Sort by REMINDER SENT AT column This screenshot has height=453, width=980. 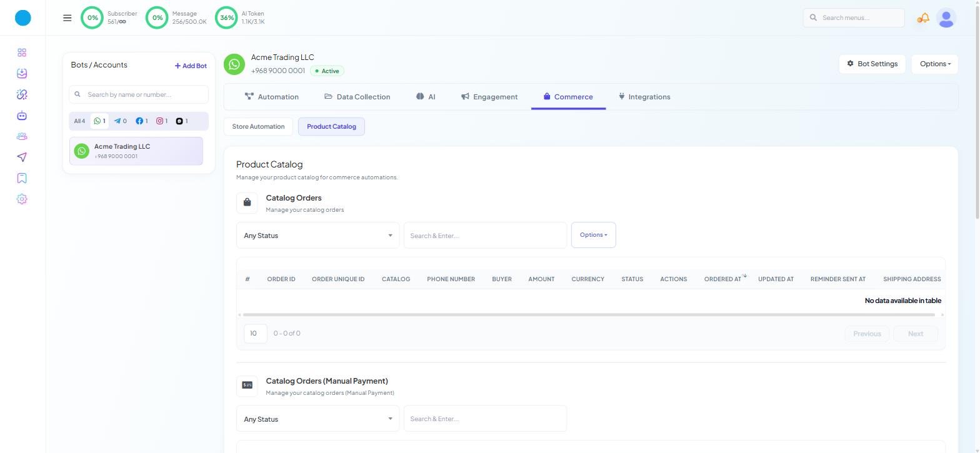point(837,279)
